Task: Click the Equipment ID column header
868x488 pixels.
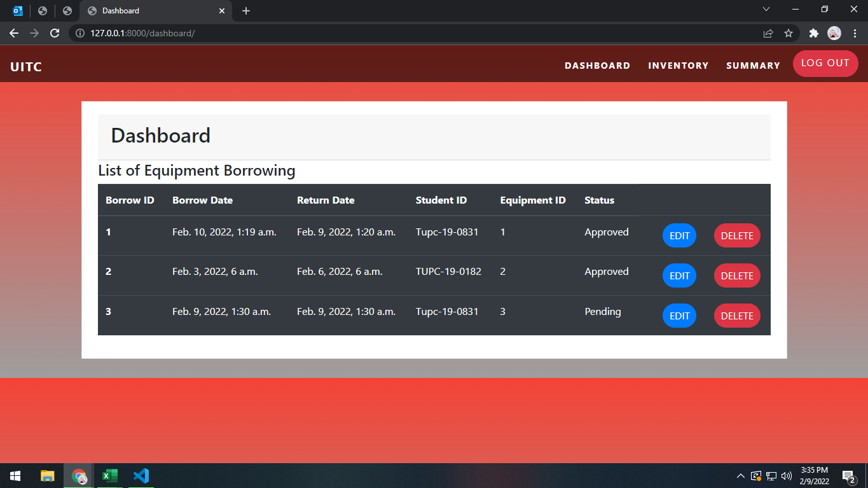Action: (533, 200)
